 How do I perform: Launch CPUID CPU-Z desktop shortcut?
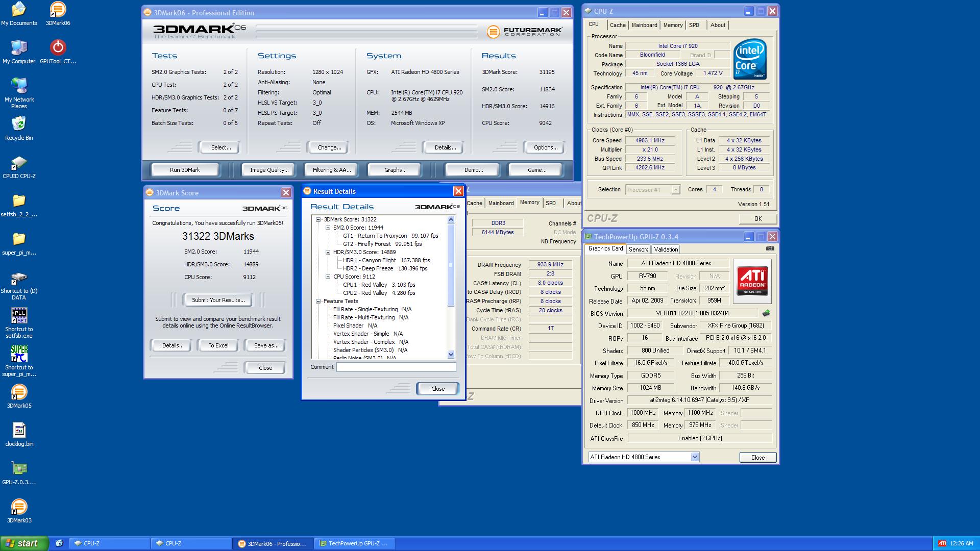(x=19, y=167)
